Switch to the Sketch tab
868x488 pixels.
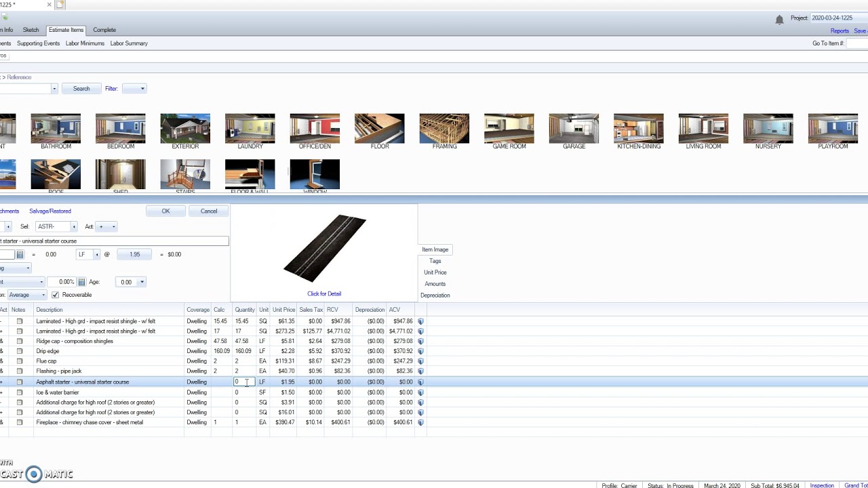click(31, 30)
